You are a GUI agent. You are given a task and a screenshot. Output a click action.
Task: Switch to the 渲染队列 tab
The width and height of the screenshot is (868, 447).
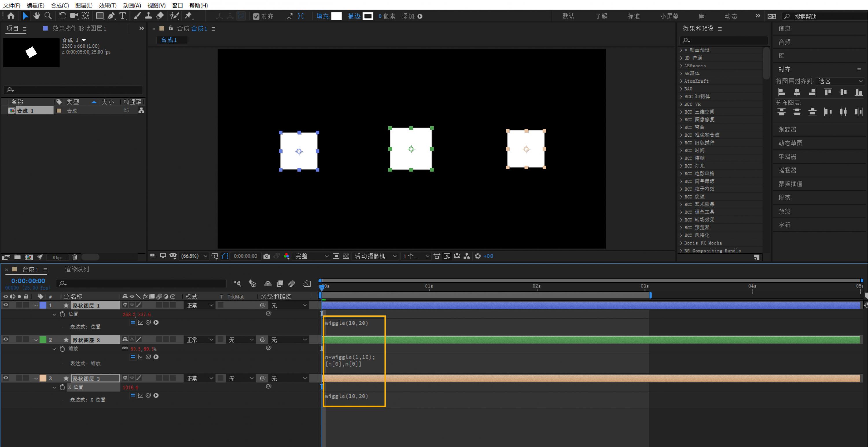click(x=77, y=269)
